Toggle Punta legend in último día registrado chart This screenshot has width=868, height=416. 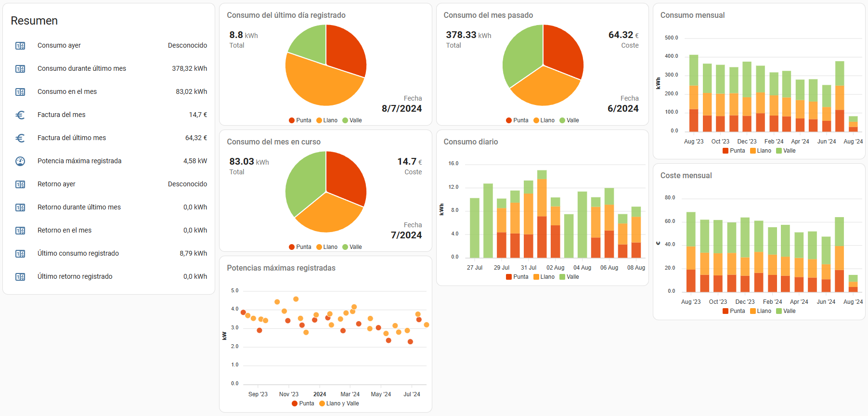[x=300, y=120]
